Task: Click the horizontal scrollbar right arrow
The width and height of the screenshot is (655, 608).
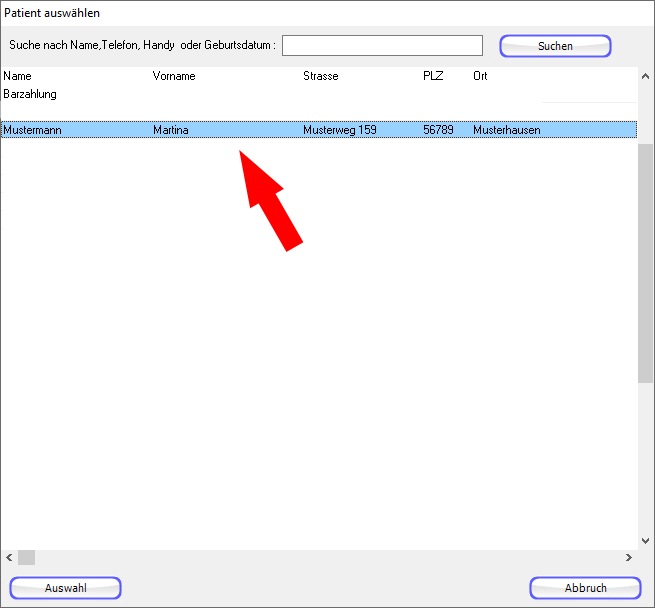Action: coord(629,557)
